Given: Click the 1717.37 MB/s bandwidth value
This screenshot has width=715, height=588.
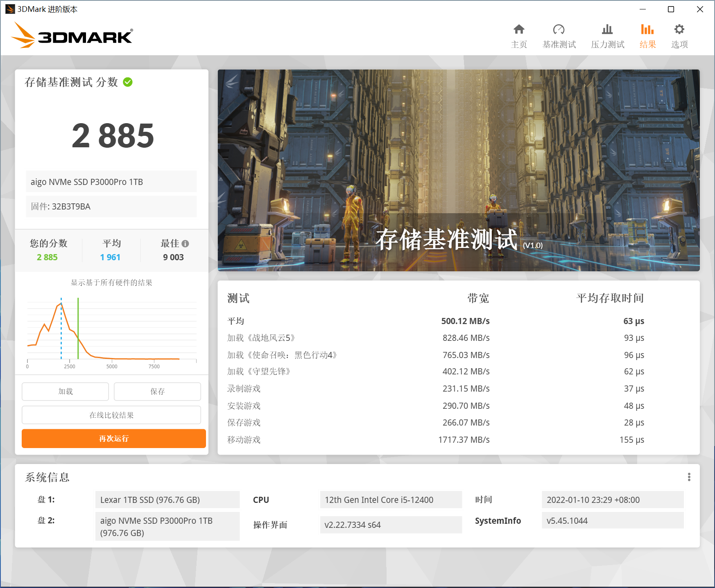Looking at the screenshot, I should [464, 440].
